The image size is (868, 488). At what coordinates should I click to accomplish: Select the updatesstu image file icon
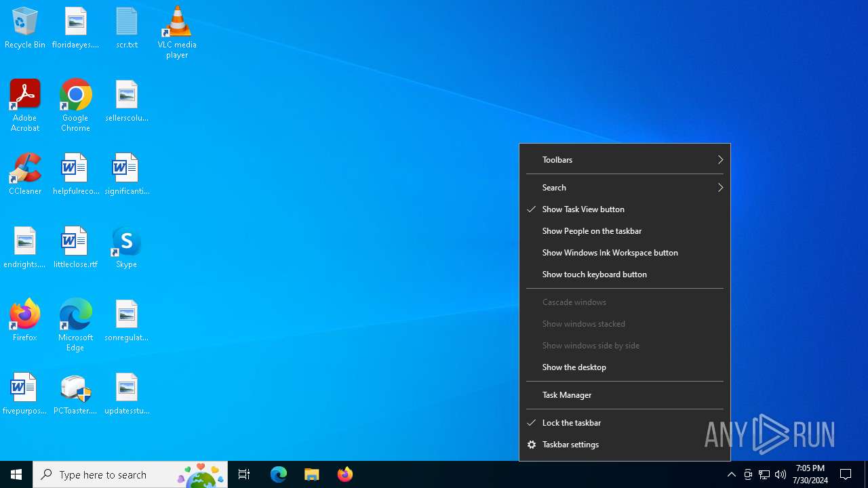coord(127,394)
